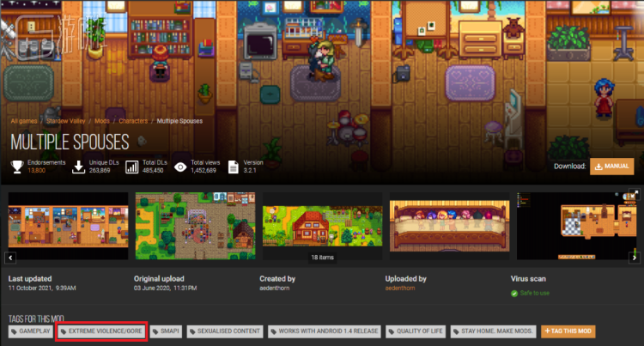Click the Total DLs value 485,450
Image resolution: width=644 pixels, height=346 pixels.
click(x=153, y=170)
